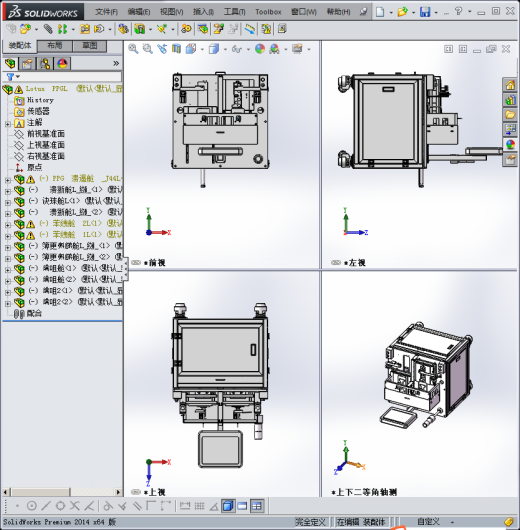The height and width of the screenshot is (530, 520).
Task: Expand the 注解 annotations tree node
Action: pyautogui.click(x=7, y=124)
